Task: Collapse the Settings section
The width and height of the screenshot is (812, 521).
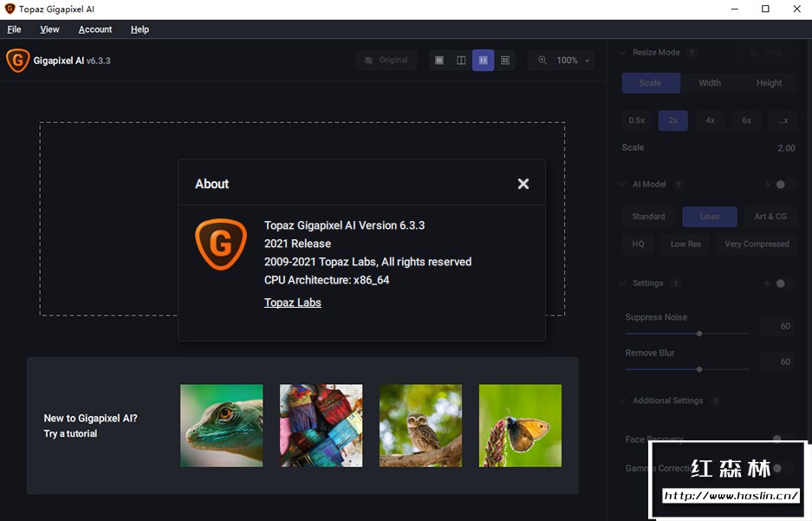Action: 622,283
